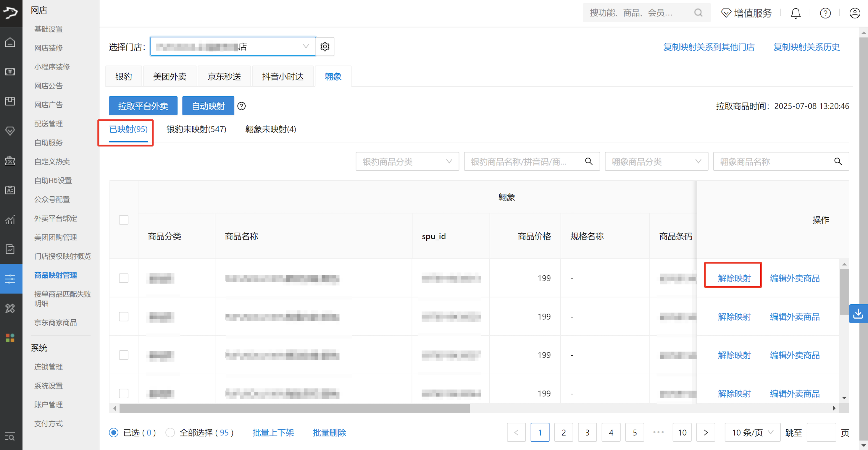
Task: Click the blue download floating icon
Action: point(858,314)
